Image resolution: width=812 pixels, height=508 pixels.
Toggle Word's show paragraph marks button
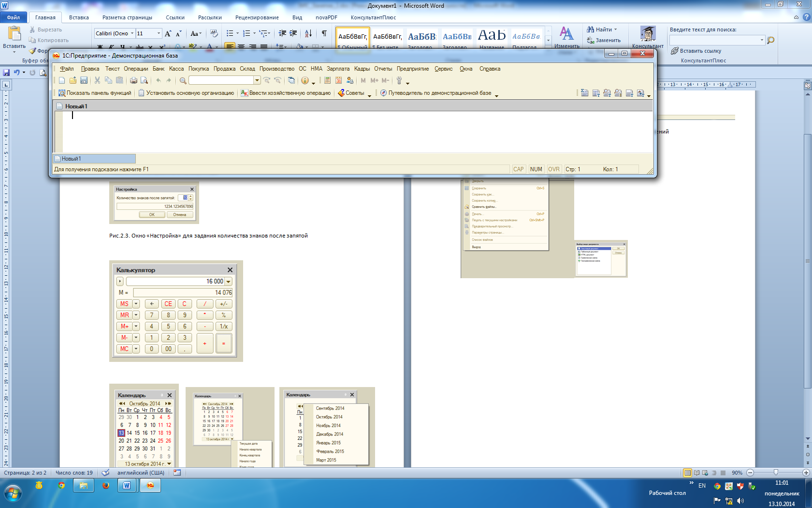pos(324,33)
